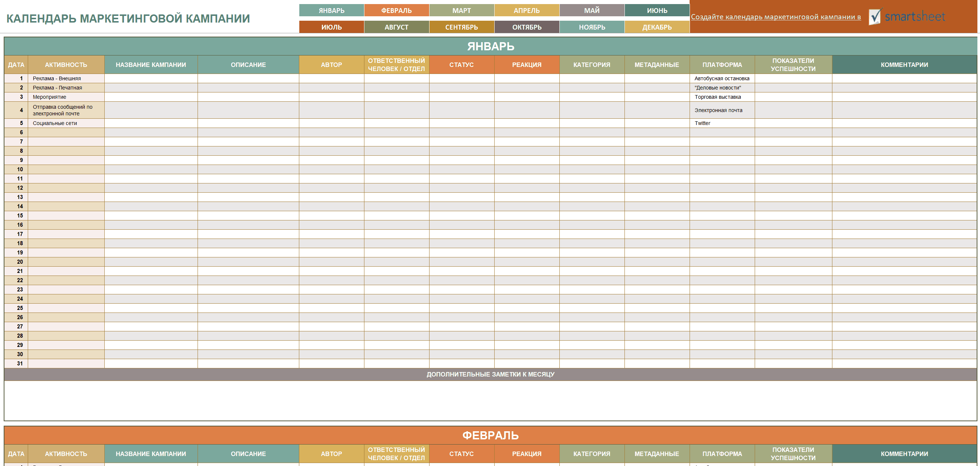This screenshot has height=466, width=980.
Task: Go to the МАРТ month button
Action: (461, 10)
